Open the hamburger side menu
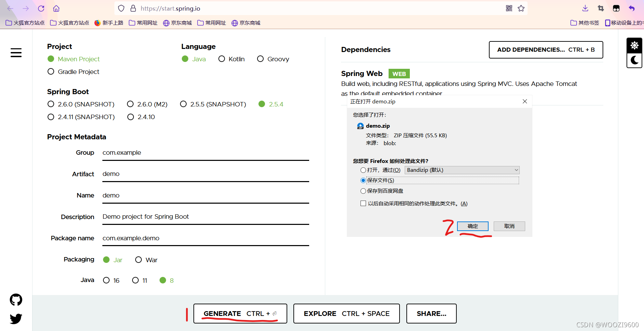This screenshot has height=331, width=644. 16,53
